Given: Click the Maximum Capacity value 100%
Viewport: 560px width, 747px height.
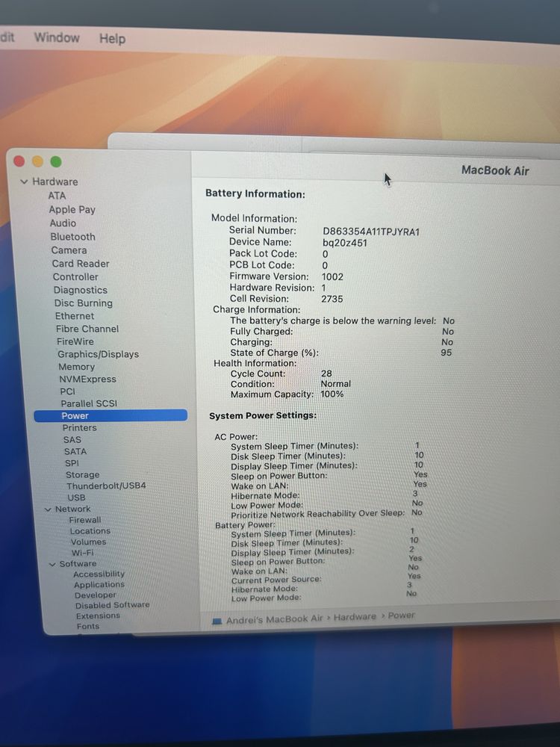Looking at the screenshot, I should (x=332, y=394).
